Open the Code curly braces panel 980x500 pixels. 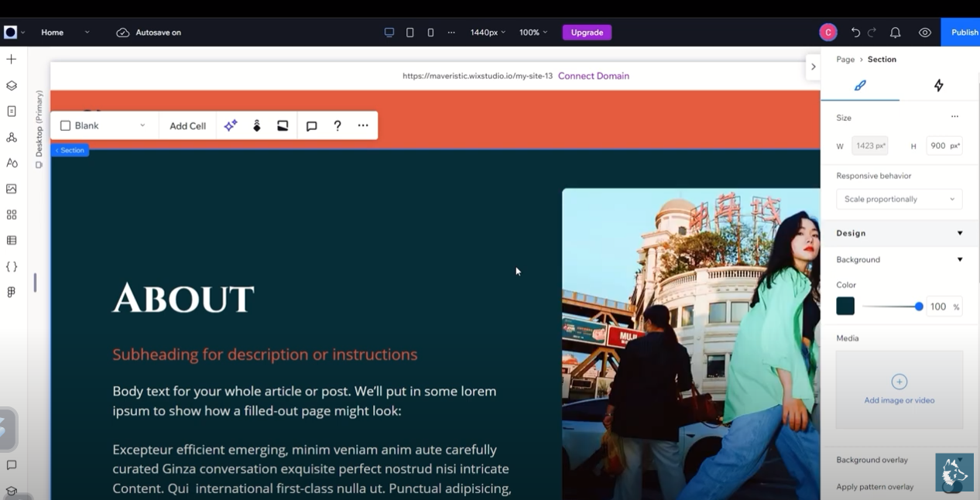pyautogui.click(x=12, y=267)
